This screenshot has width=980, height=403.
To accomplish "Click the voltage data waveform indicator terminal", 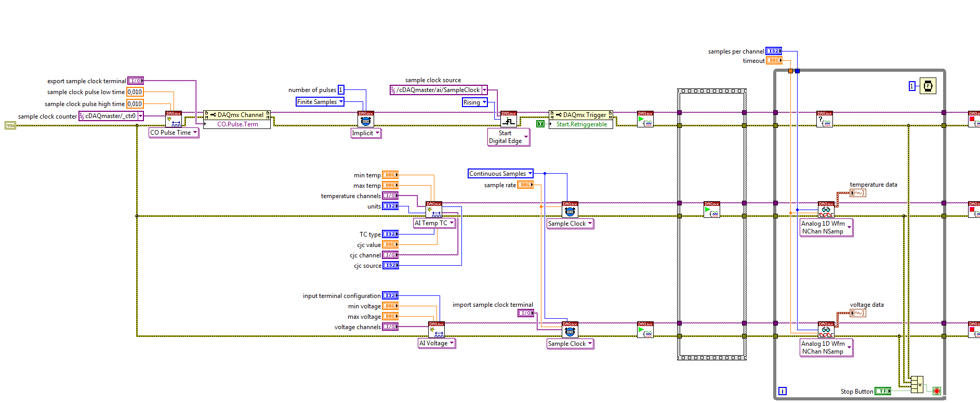I will (858, 313).
